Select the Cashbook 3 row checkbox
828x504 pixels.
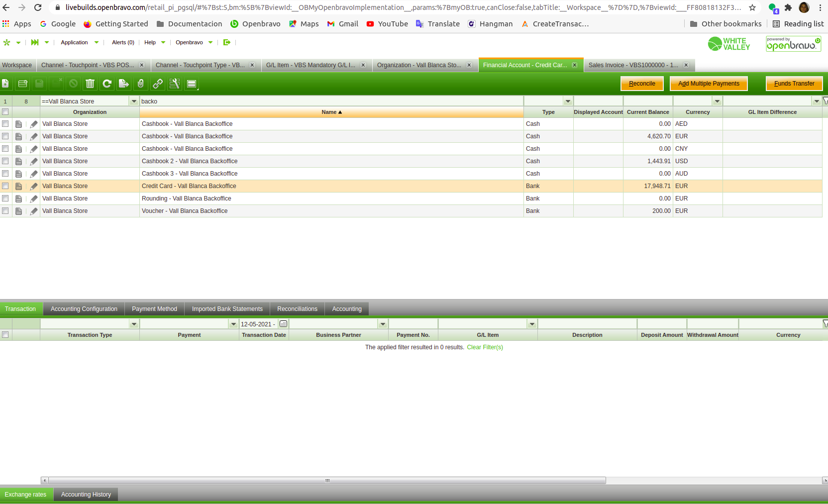[5, 174]
